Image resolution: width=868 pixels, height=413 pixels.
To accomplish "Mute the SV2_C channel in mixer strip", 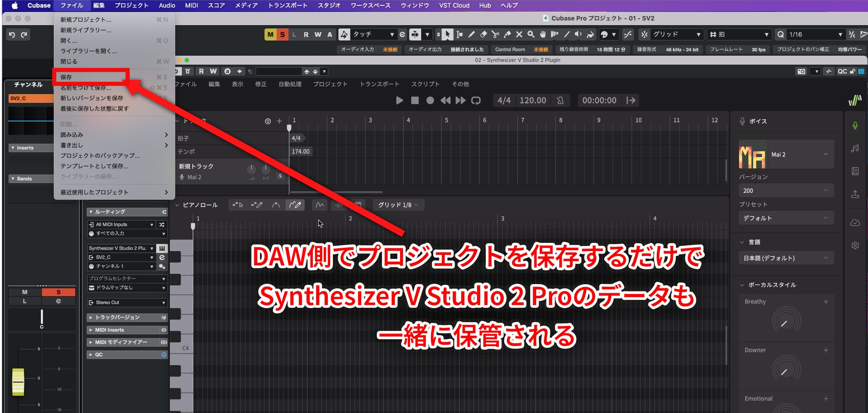I will coord(25,292).
